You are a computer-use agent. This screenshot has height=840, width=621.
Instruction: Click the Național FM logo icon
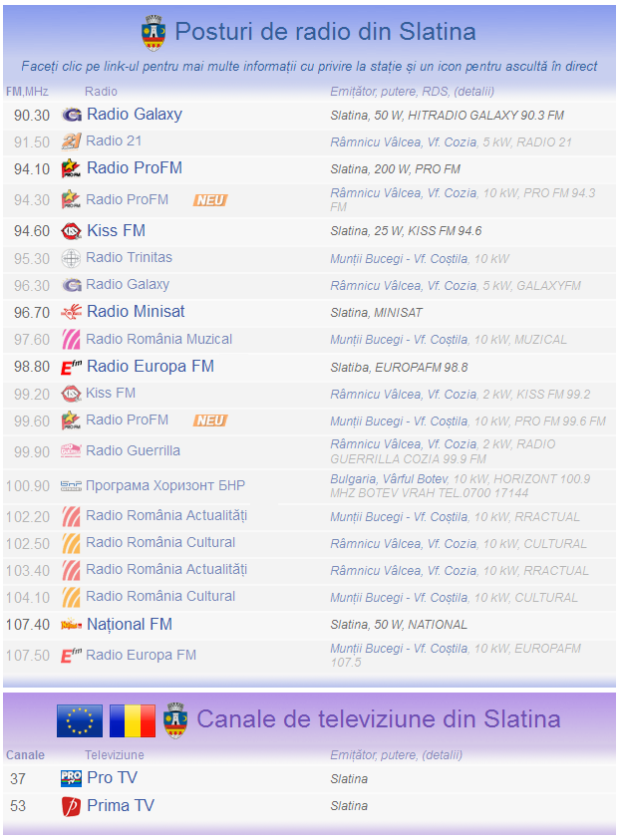coord(71,625)
